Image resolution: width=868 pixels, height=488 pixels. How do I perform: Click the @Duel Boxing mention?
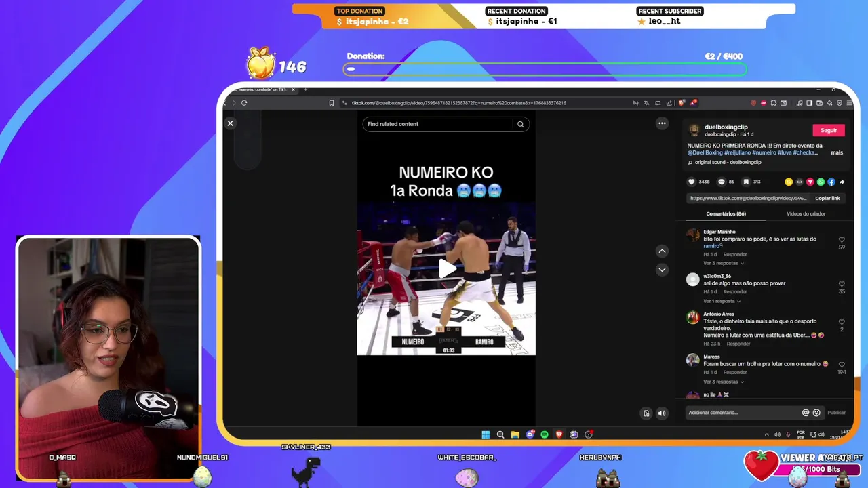point(705,152)
